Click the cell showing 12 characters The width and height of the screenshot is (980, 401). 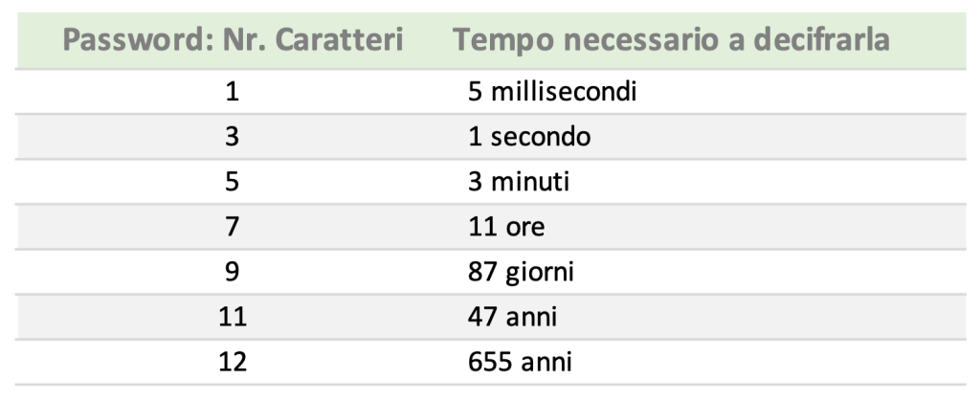(232, 363)
